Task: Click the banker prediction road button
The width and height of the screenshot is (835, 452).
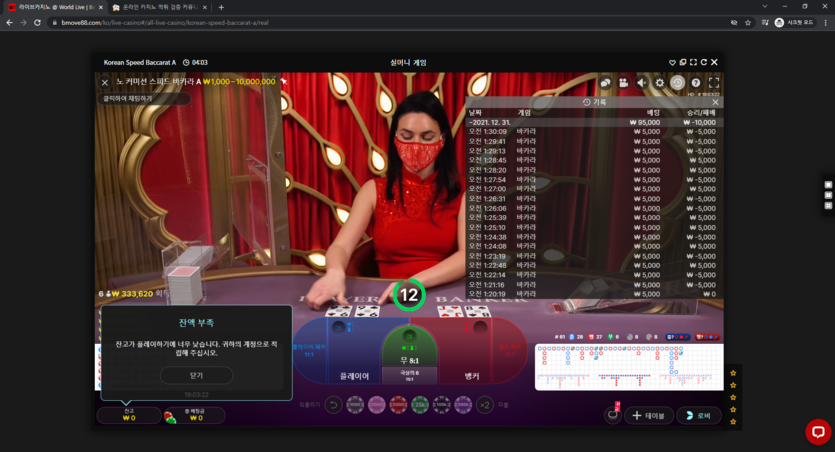Action: 707,336
